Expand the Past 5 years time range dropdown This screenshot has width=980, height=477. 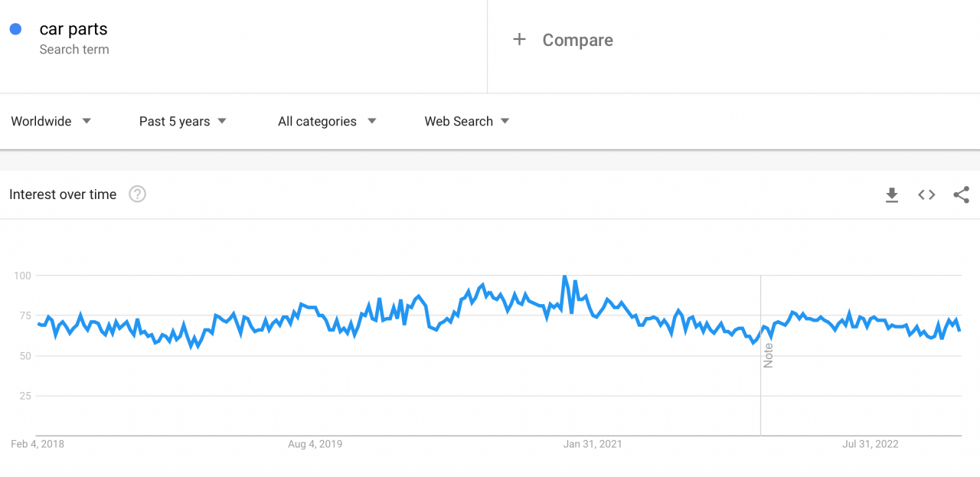pos(175,121)
